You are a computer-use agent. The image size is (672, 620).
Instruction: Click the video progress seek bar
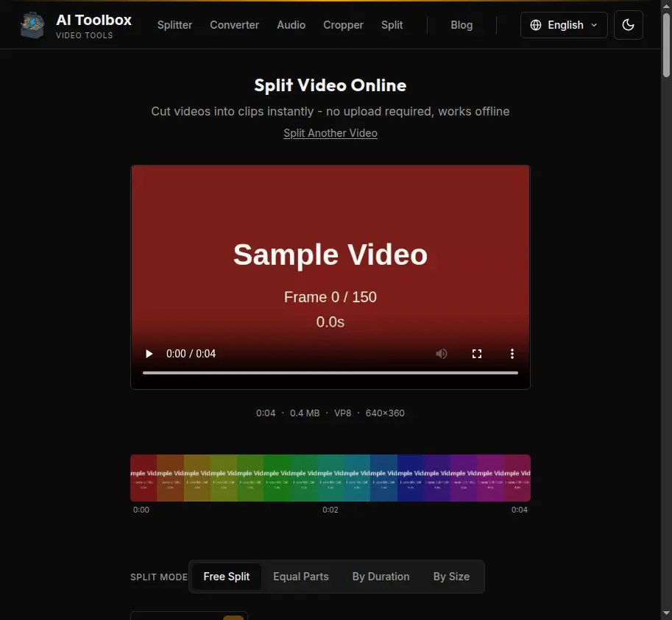point(330,373)
